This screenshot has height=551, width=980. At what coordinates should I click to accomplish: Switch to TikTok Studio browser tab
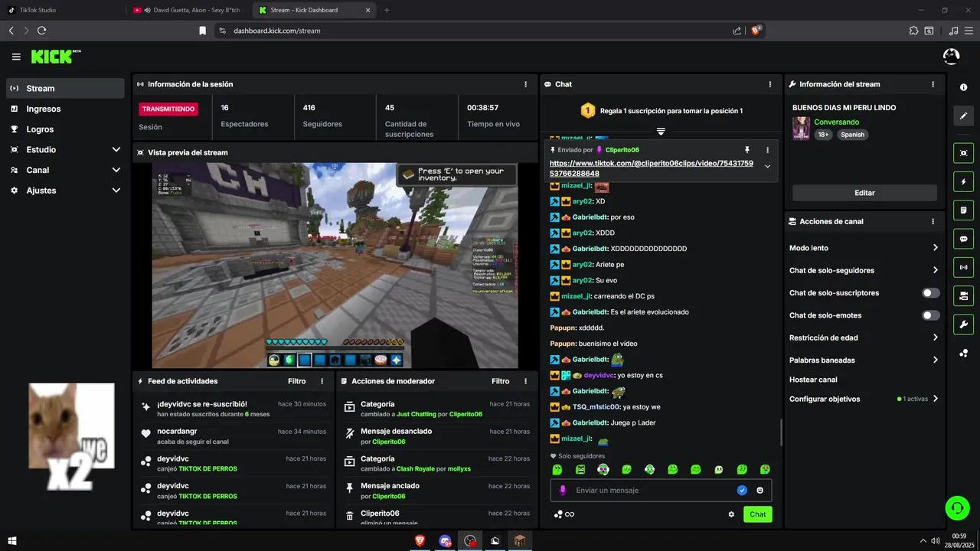click(63, 10)
